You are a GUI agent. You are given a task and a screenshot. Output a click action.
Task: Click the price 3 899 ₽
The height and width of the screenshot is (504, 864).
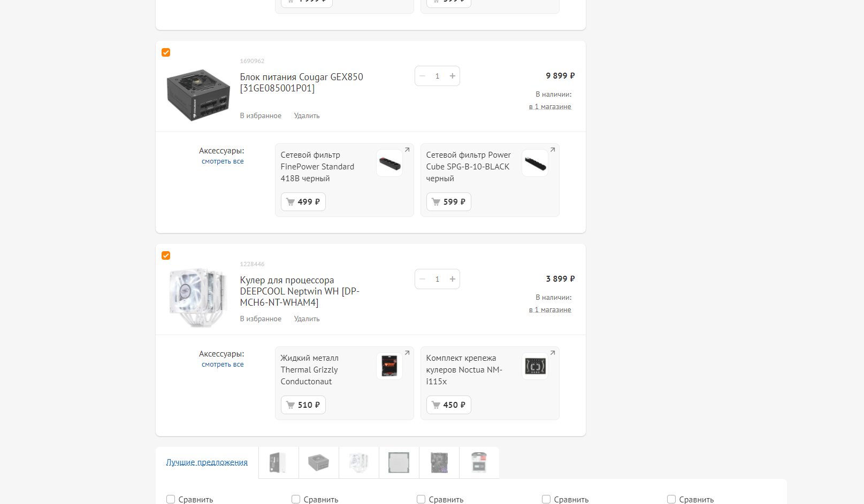pos(560,279)
